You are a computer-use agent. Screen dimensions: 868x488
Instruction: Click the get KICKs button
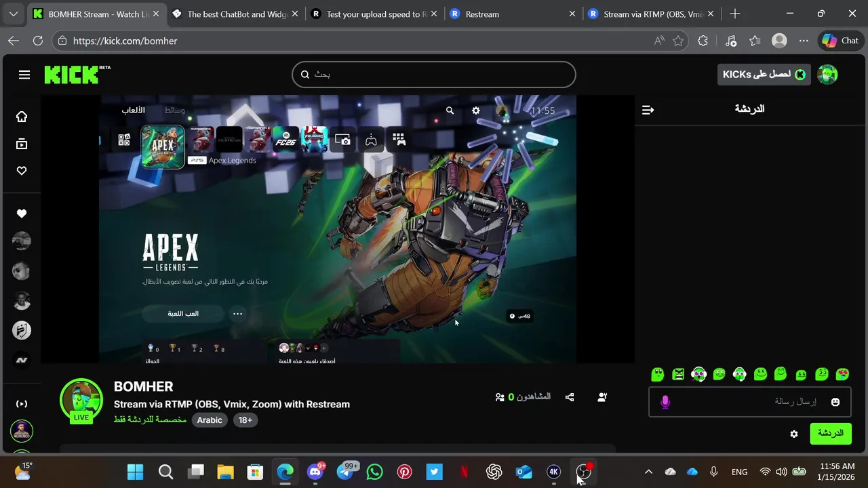point(764,75)
